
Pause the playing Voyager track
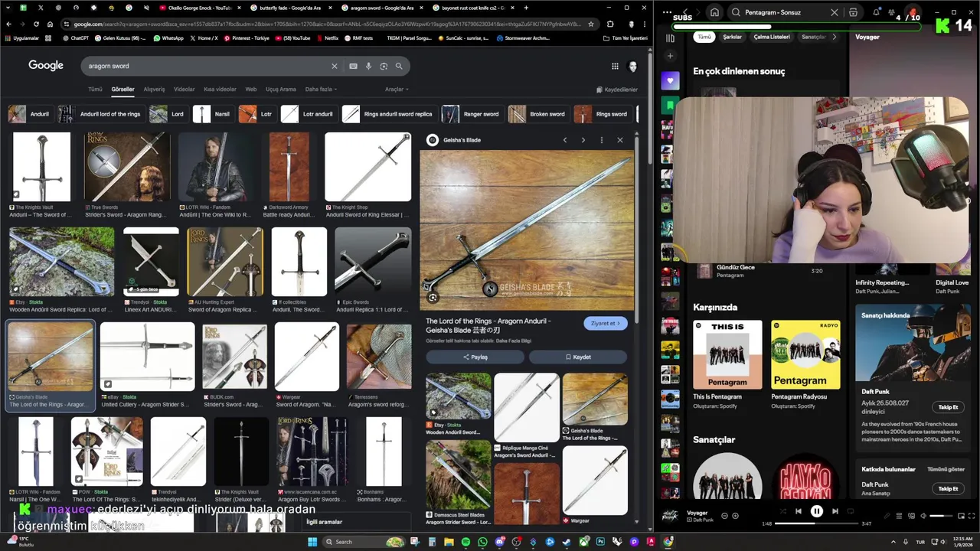click(817, 511)
